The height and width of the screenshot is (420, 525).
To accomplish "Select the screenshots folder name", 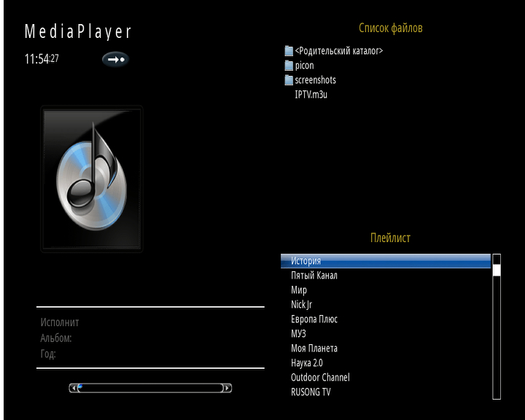I will 316,80.
